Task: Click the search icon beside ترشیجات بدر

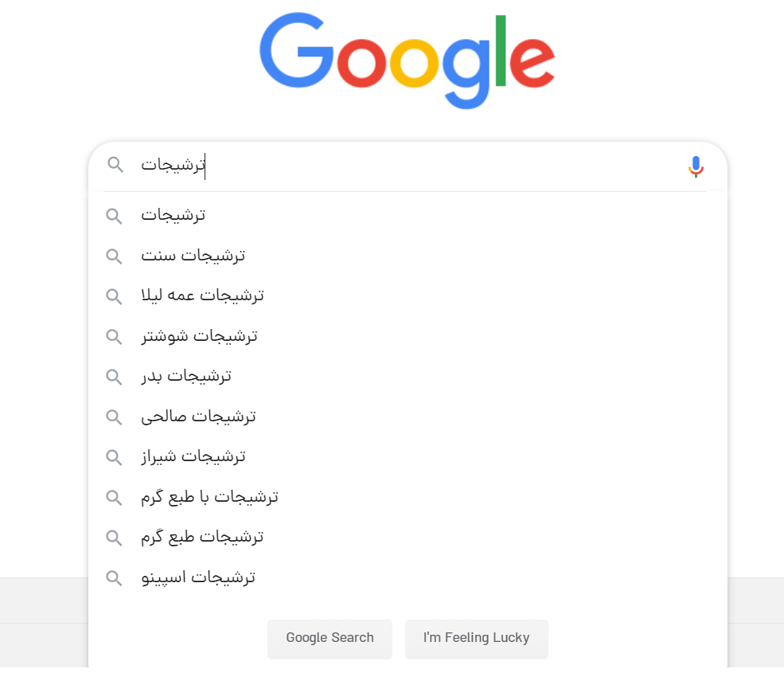Action: (x=114, y=376)
